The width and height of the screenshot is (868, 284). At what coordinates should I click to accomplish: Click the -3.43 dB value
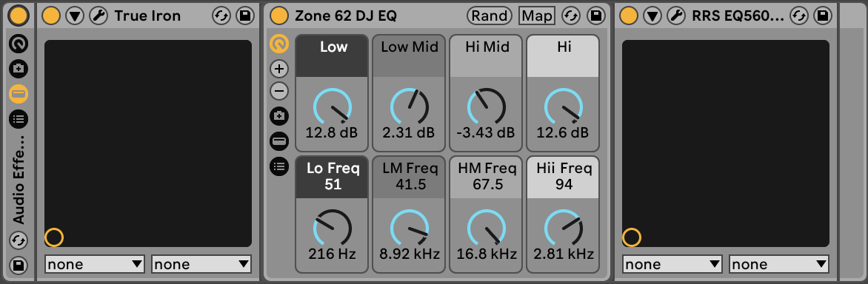486,133
